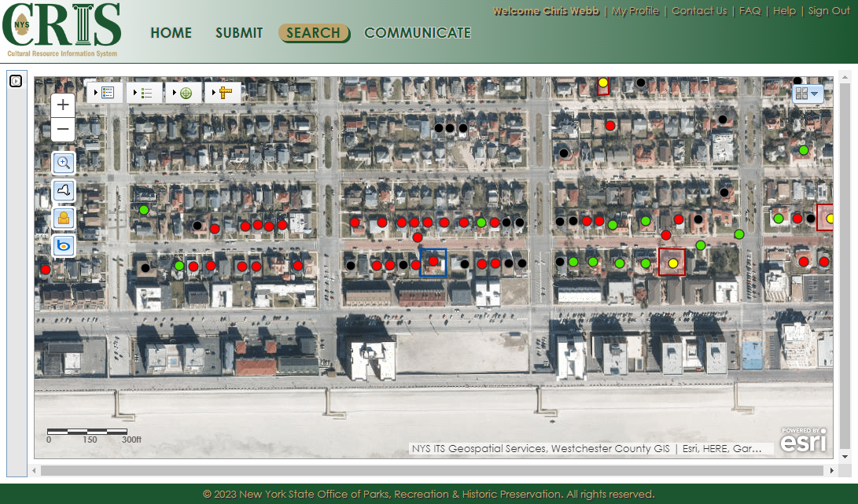Select the map legend tool

[109, 92]
